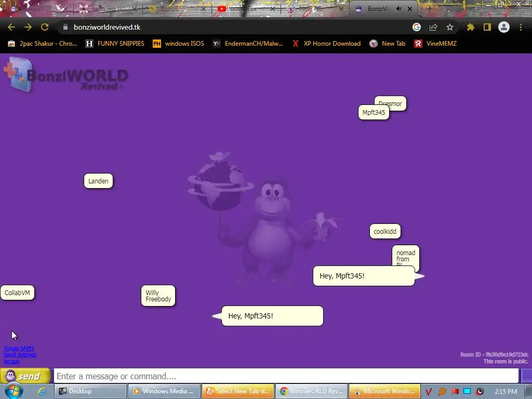Open the Chrome three-dot menu
This screenshot has width=532, height=399.
pyautogui.click(x=521, y=27)
